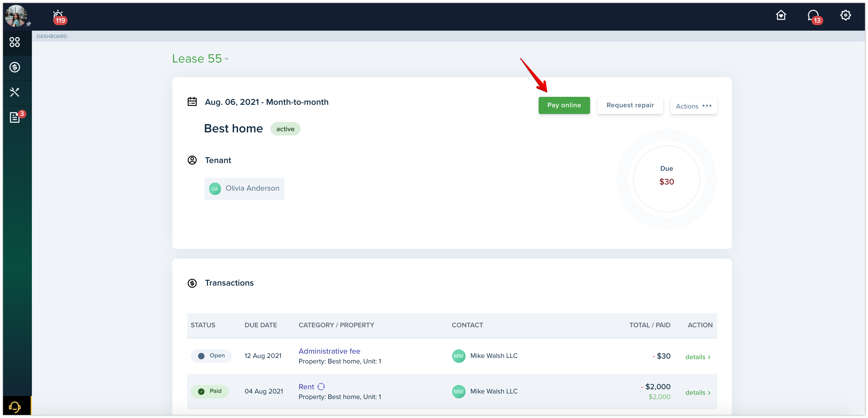Click the active status badge

pos(285,129)
